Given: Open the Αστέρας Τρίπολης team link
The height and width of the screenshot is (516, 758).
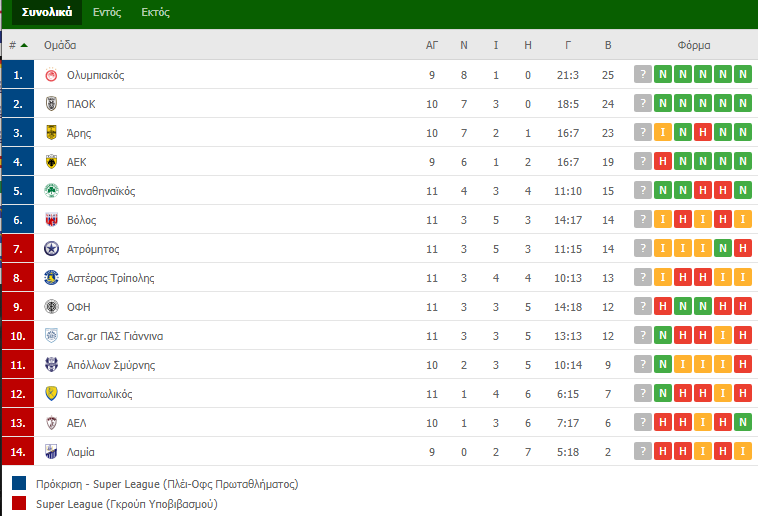Looking at the screenshot, I should point(110,278).
